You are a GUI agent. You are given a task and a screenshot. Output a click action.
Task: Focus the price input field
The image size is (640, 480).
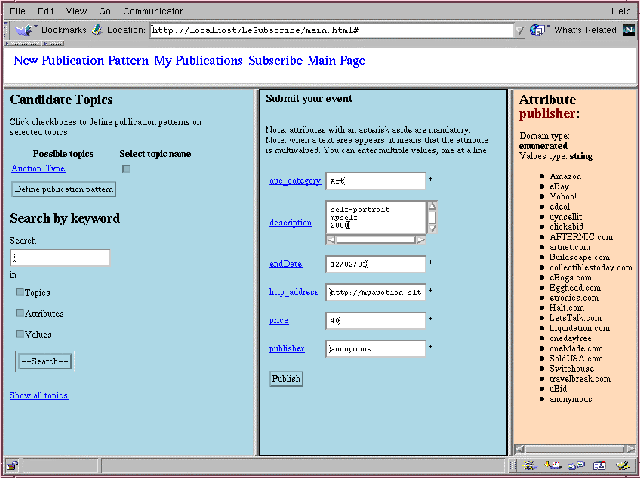pyautogui.click(x=376, y=320)
